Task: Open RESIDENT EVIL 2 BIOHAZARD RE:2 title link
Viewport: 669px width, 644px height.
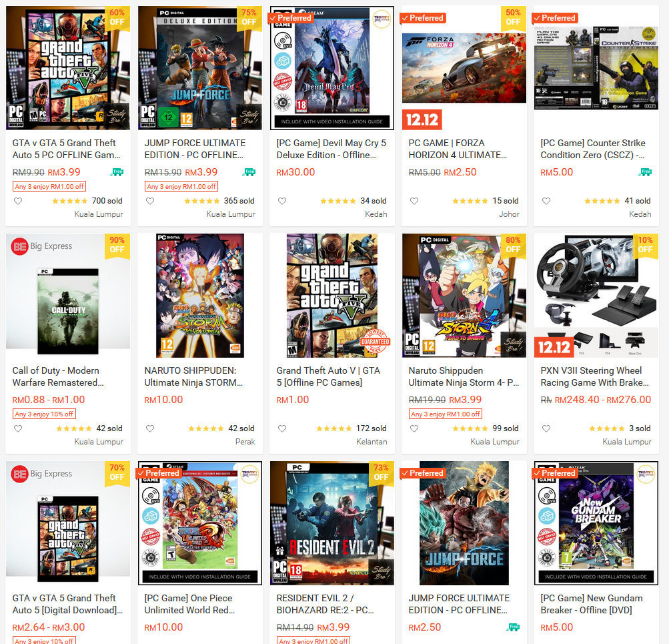Action: click(325, 604)
